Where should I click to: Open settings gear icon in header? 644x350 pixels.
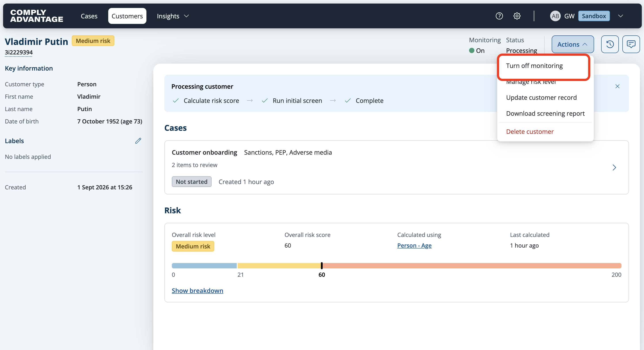[x=517, y=16]
